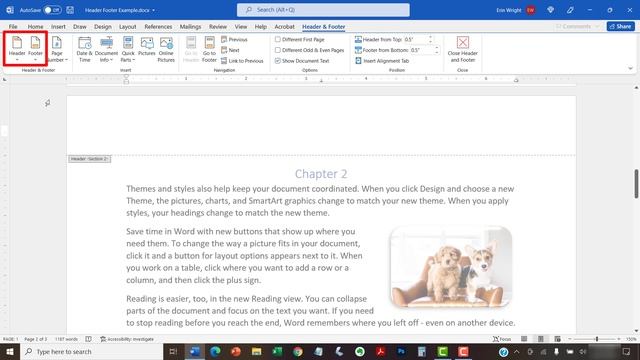Switch to the Layout tab
This screenshot has height=360, width=640.
click(128, 27)
